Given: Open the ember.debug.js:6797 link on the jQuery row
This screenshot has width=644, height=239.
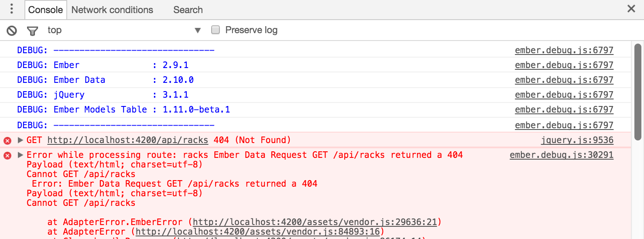Looking at the screenshot, I should (564, 95).
